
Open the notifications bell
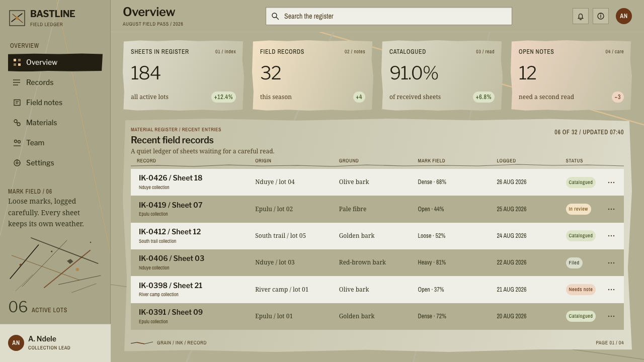[581, 16]
